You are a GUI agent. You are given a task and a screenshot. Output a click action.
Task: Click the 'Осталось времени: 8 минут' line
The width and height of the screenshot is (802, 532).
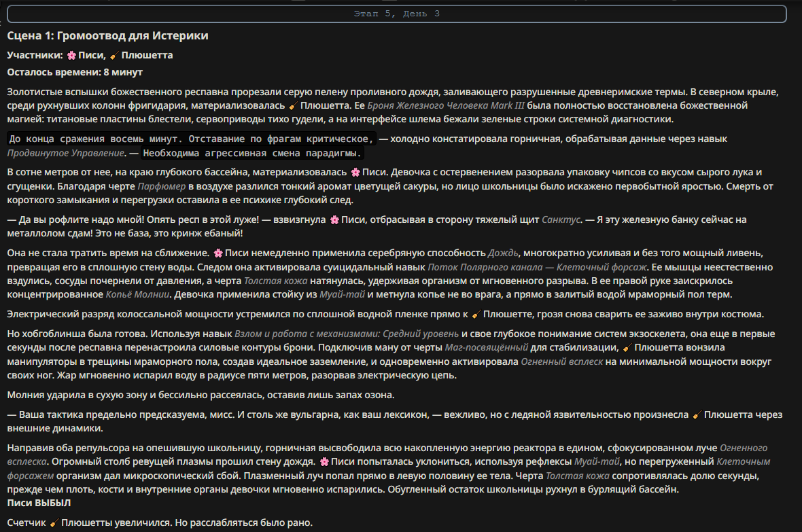pyautogui.click(x=75, y=72)
